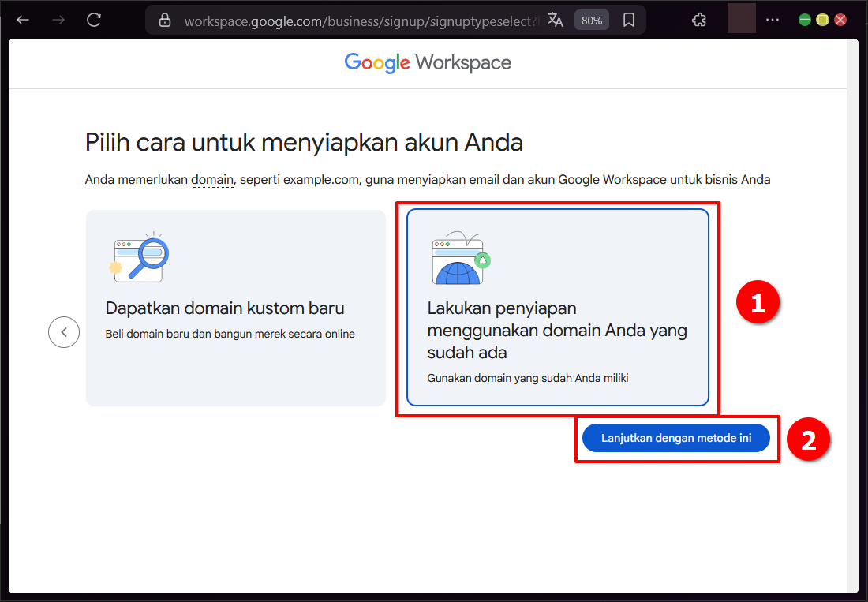Click the globe browser illustration
The height and width of the screenshot is (602, 868).
coord(461,259)
